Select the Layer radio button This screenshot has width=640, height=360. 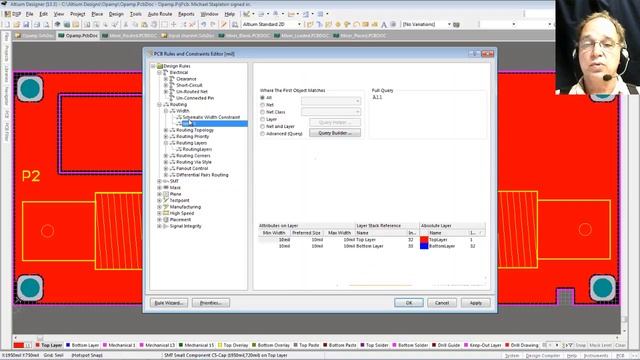[x=262, y=119]
